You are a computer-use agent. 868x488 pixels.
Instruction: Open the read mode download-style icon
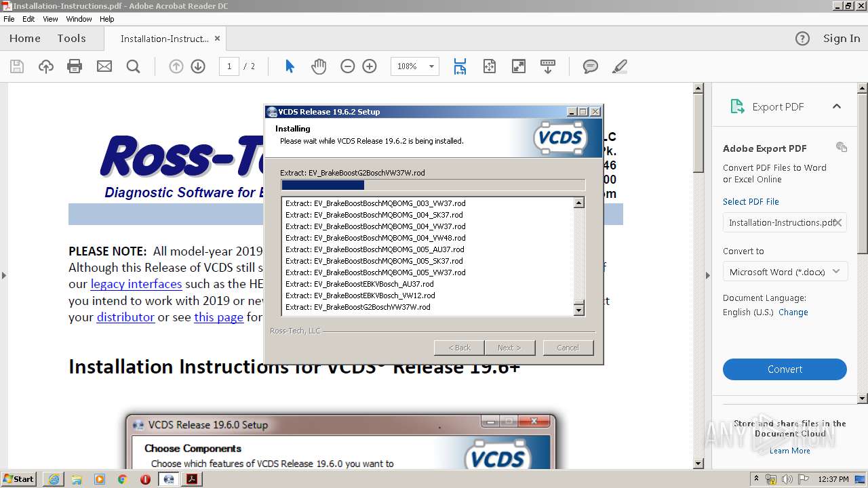tap(548, 66)
